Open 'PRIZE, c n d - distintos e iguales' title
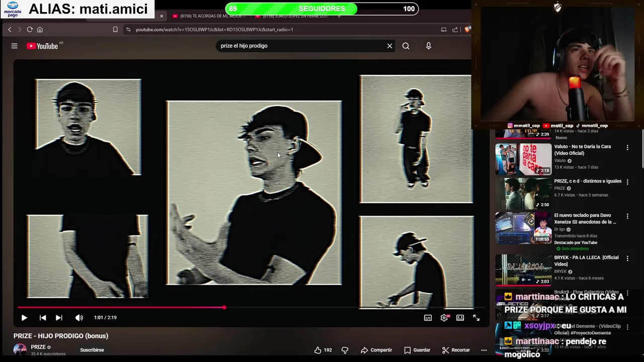The height and width of the screenshot is (362, 644). (x=588, y=181)
